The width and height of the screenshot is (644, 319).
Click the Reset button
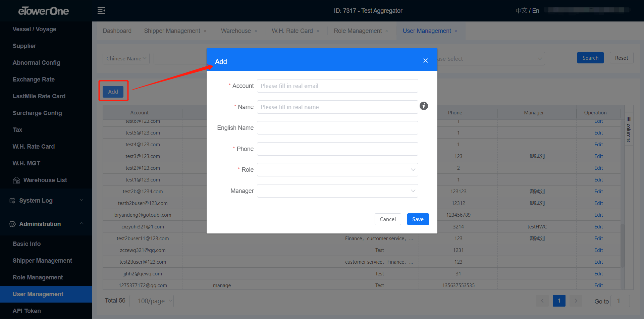click(622, 58)
